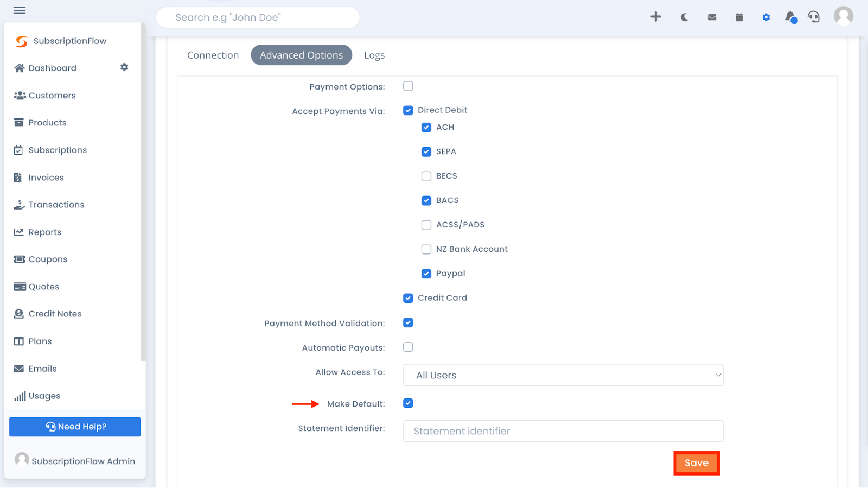Click the Save button
Screen dimensions: 868x488
click(x=697, y=463)
